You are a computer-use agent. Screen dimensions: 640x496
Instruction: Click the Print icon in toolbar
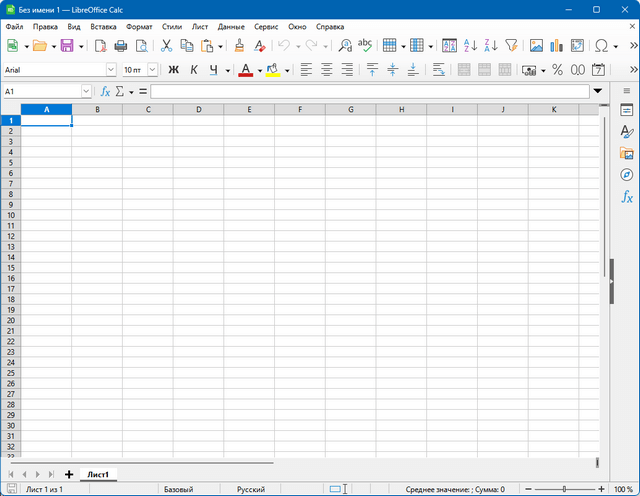point(121,46)
